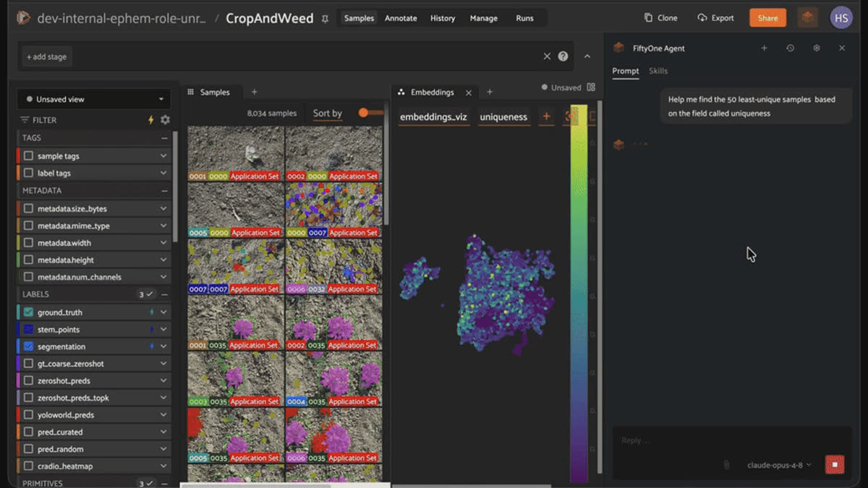Check the stem_points label checkbox
The height and width of the screenshot is (488, 868).
[x=28, y=330]
